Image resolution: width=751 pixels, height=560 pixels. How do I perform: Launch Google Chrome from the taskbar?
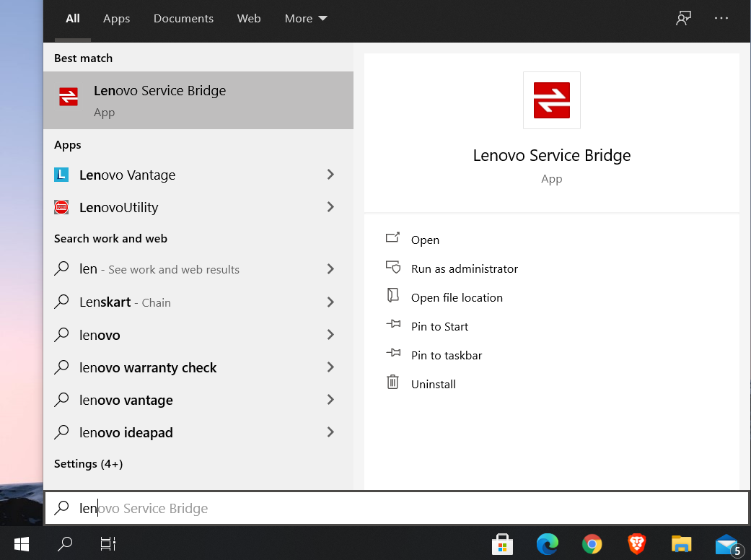[592, 544]
